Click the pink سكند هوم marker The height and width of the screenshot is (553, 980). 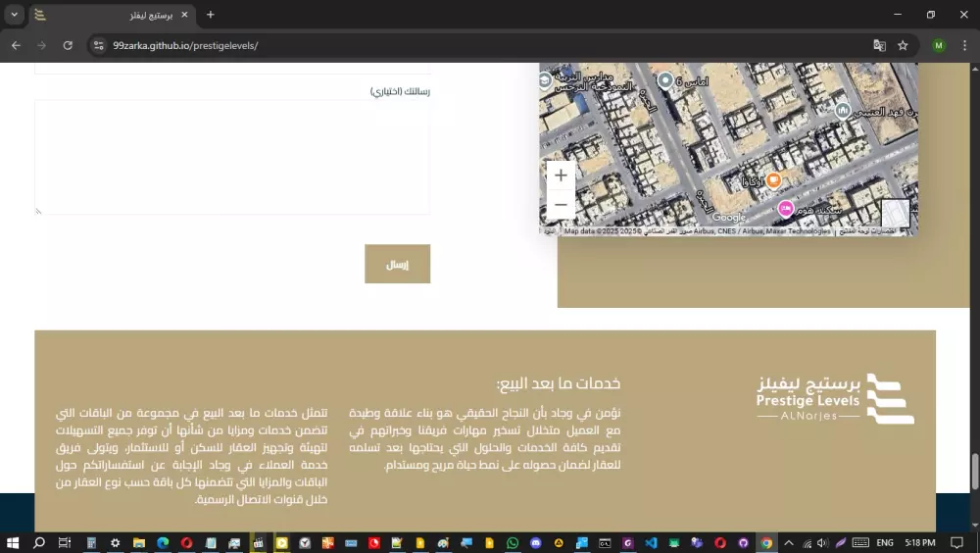(786, 208)
